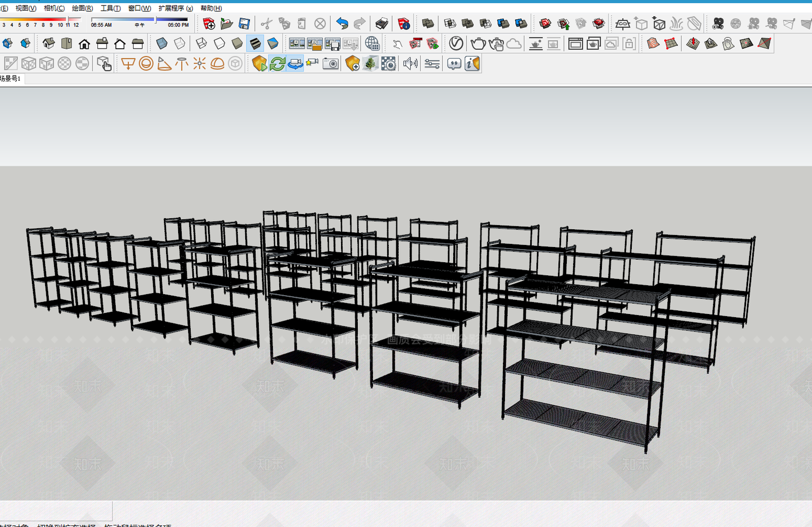The image size is (812, 527).
Task: Open Enscape settings sliders icon
Action: click(432, 64)
